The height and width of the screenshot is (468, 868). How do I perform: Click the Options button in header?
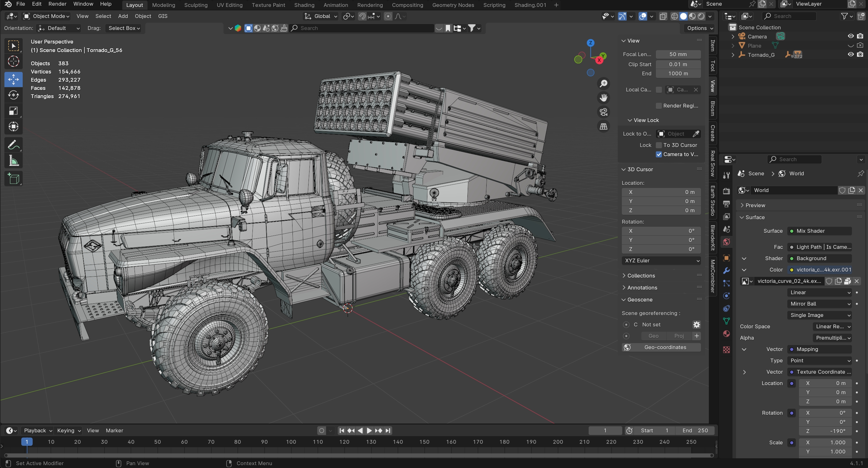coord(699,28)
